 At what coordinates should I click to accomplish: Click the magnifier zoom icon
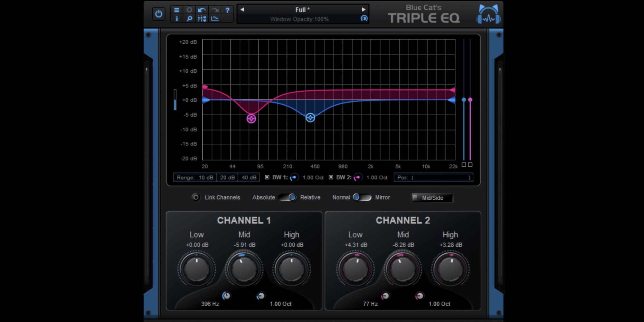189,19
